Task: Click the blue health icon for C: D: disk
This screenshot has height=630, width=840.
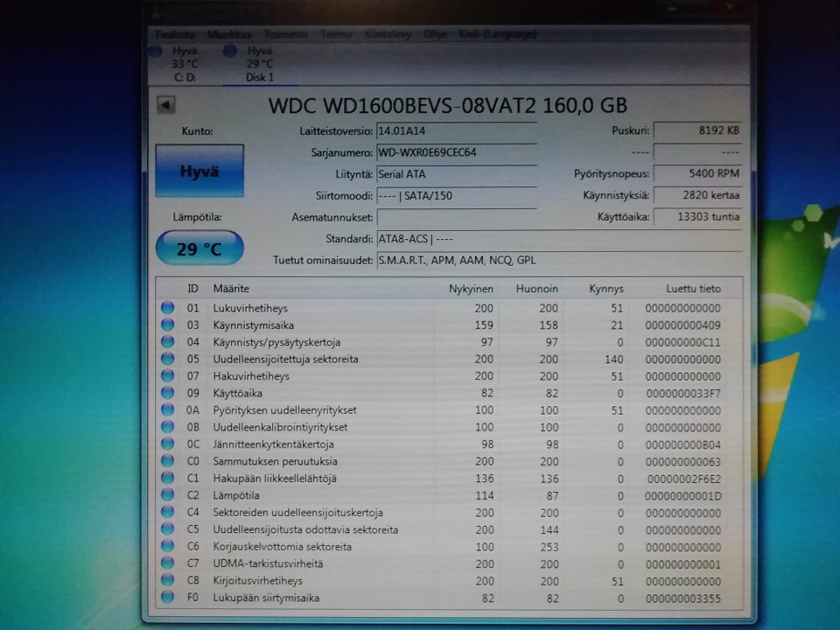Action: coord(156,52)
